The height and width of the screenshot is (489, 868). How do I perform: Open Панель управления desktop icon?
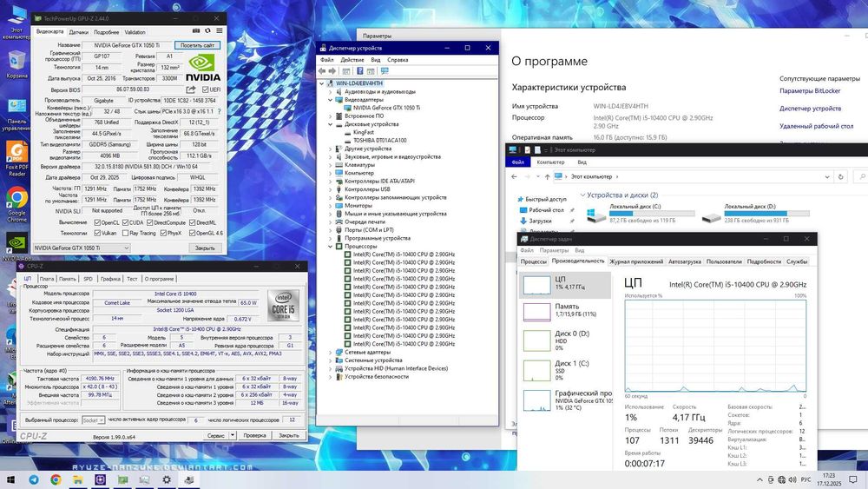click(16, 116)
